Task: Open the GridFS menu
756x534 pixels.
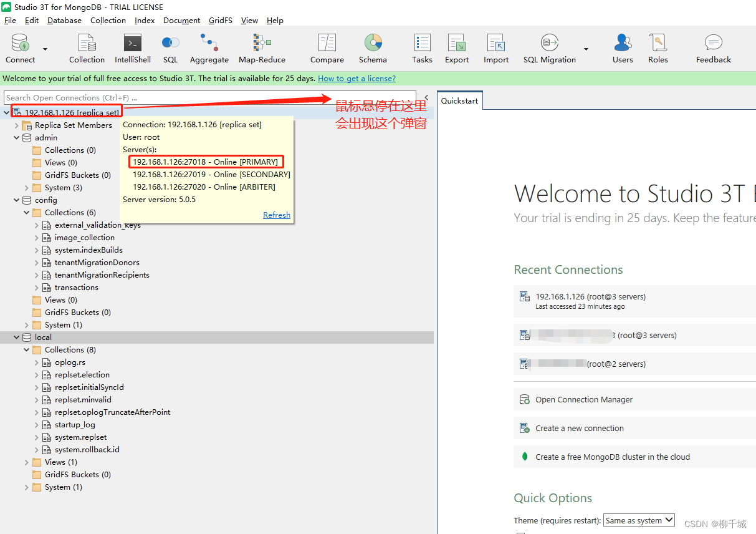Action: [221, 20]
